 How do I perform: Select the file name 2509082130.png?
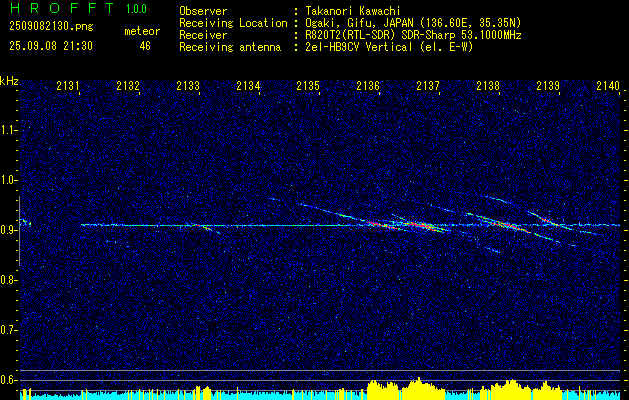[51, 27]
